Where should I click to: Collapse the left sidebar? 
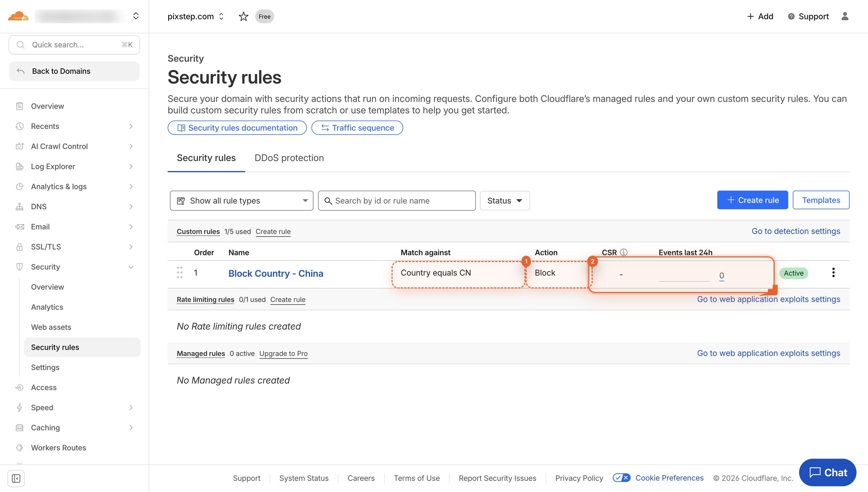[x=16, y=479]
